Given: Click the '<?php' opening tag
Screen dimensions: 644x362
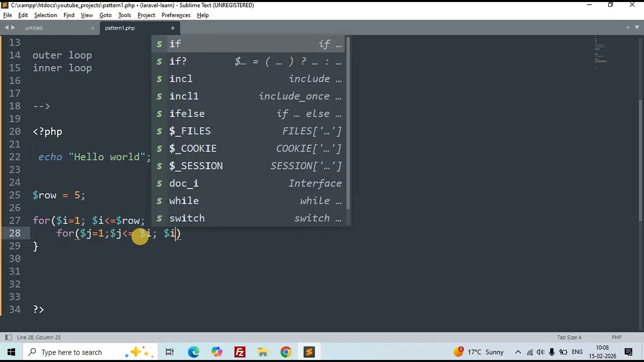Looking at the screenshot, I should [x=47, y=132].
